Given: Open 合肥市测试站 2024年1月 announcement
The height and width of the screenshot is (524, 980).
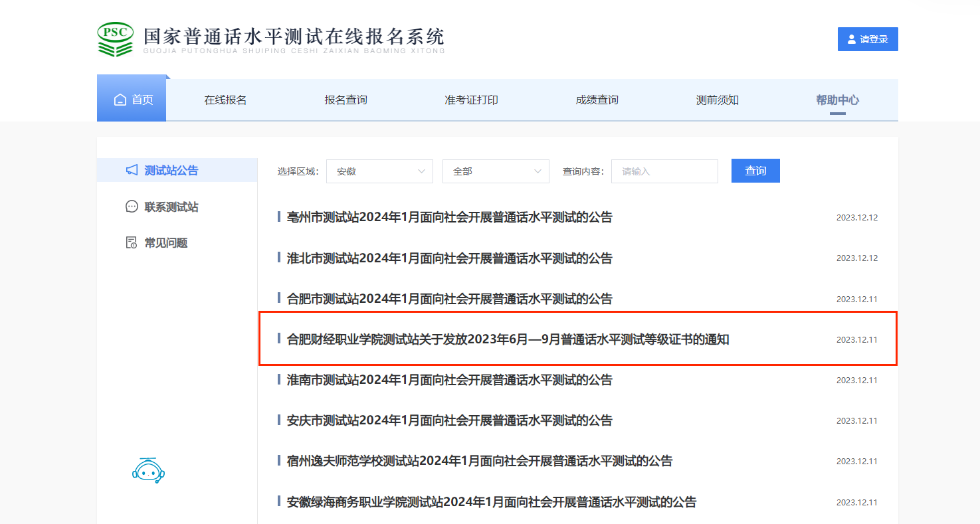Looking at the screenshot, I should coord(449,299).
